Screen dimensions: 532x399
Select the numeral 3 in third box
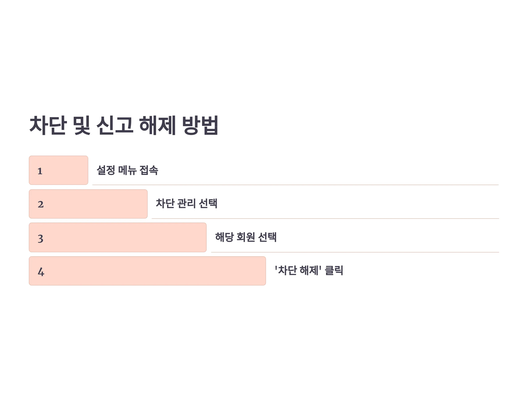41,239
